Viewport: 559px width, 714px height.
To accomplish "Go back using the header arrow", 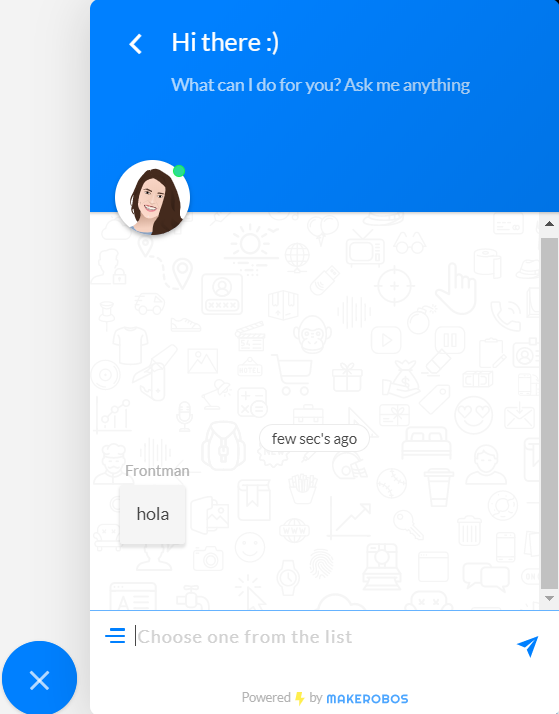I will click(135, 44).
